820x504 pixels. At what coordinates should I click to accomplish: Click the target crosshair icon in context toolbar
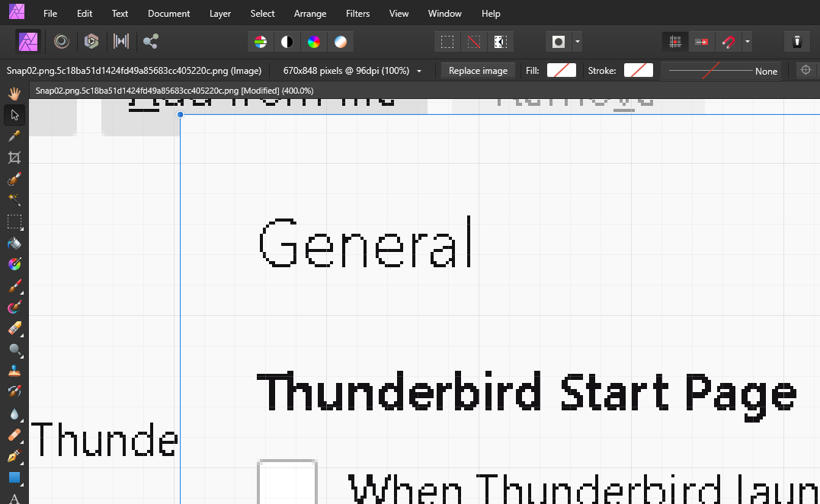click(806, 70)
